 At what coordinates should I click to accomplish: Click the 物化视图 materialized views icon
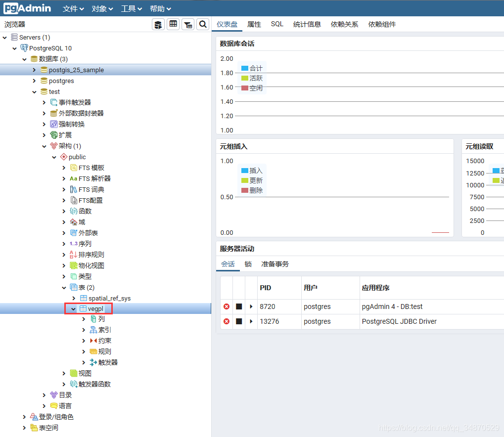click(74, 266)
